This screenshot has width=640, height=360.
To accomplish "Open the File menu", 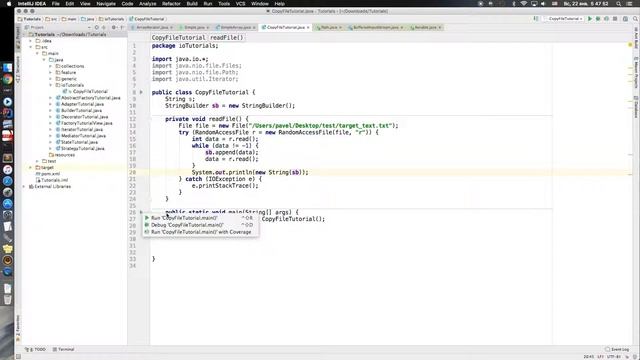I will pos(56,3).
